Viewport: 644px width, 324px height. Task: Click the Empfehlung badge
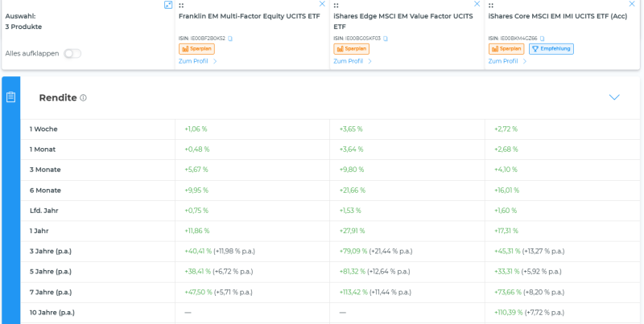point(551,49)
